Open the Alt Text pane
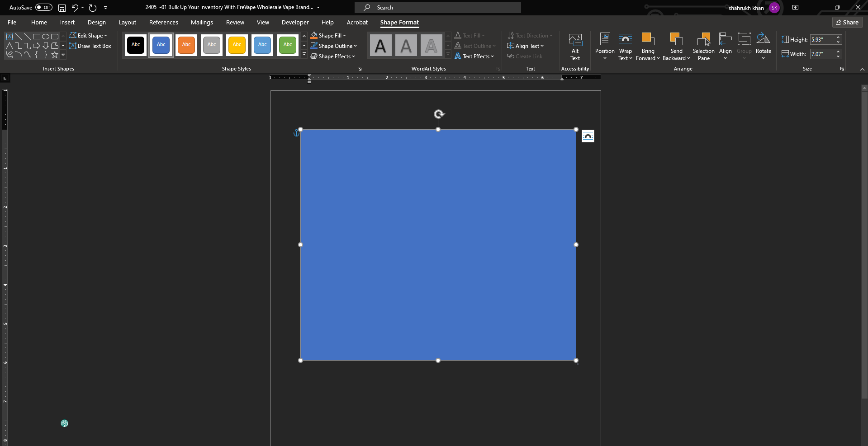 tap(575, 47)
